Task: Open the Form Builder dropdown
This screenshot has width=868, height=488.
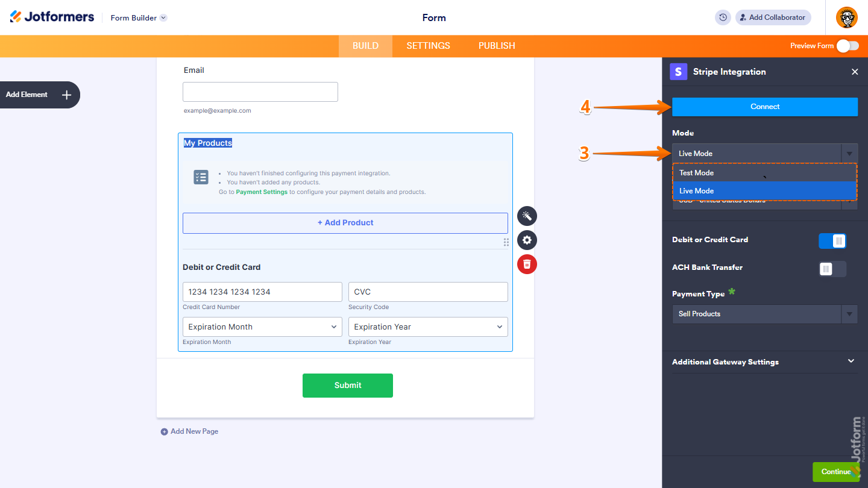Action: click(139, 18)
